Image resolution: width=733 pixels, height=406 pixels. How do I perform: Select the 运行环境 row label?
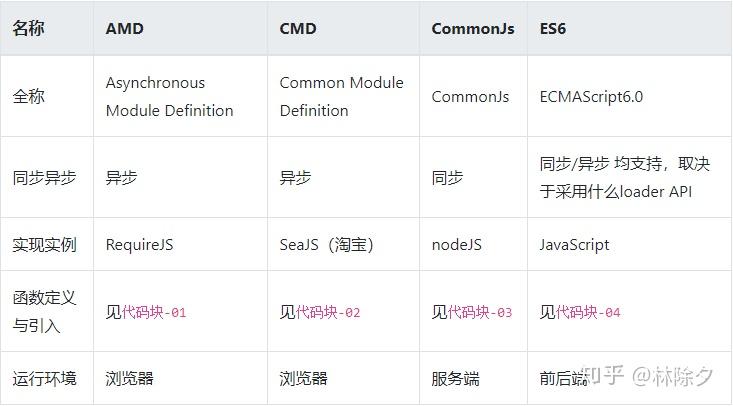[44, 378]
